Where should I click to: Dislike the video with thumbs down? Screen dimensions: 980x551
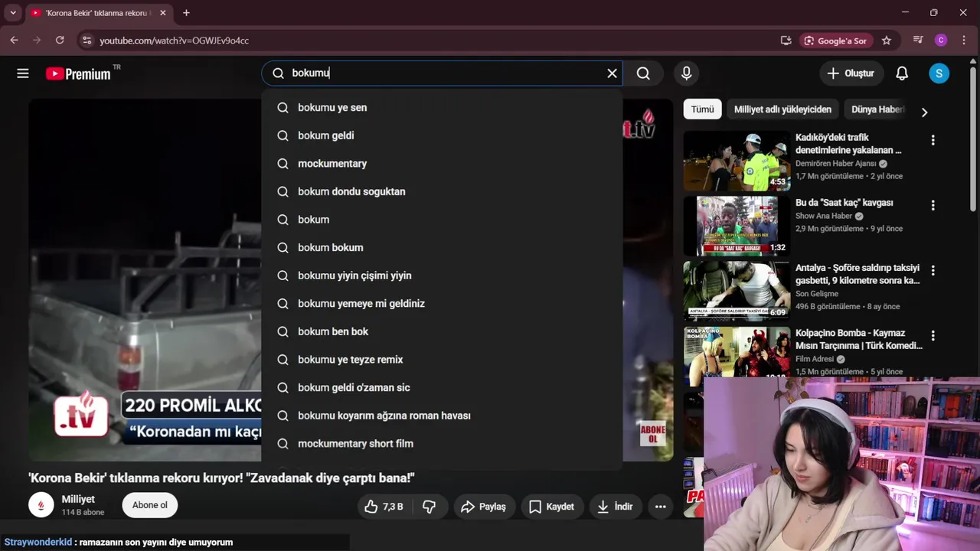coord(430,507)
